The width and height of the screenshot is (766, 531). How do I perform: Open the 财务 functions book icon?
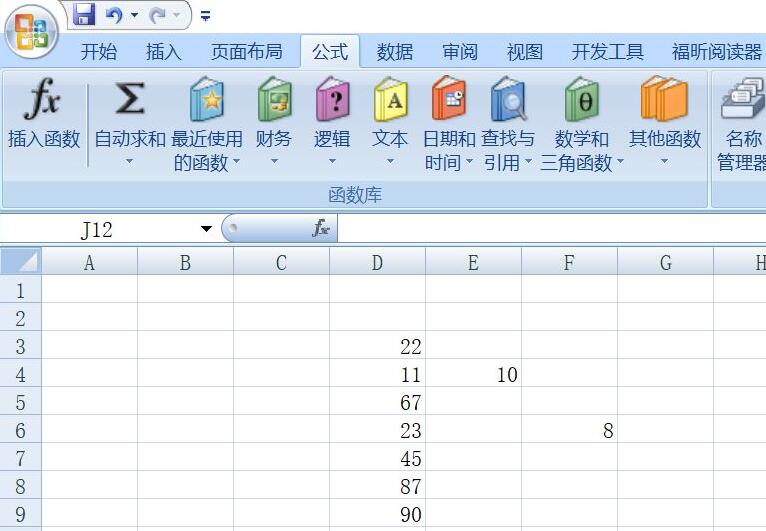pos(275,99)
